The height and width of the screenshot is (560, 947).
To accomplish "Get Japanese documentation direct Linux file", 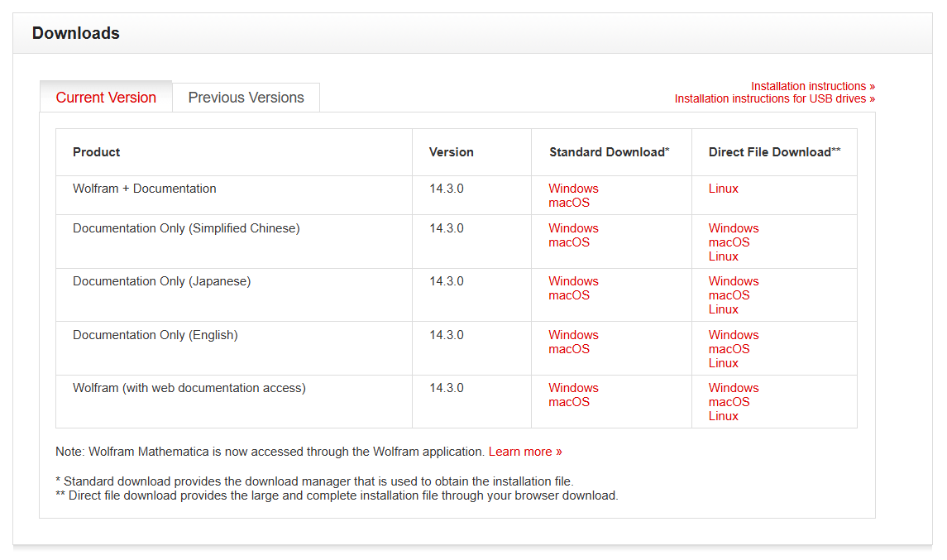I will pyautogui.click(x=723, y=309).
